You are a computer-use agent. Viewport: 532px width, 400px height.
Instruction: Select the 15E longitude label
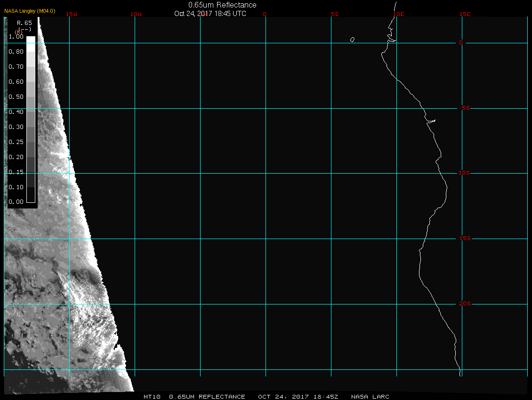coord(465,15)
